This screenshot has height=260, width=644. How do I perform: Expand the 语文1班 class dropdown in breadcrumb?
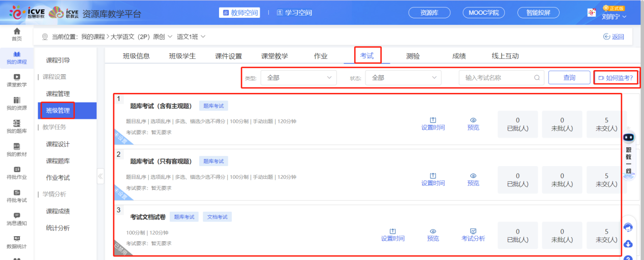(x=191, y=37)
